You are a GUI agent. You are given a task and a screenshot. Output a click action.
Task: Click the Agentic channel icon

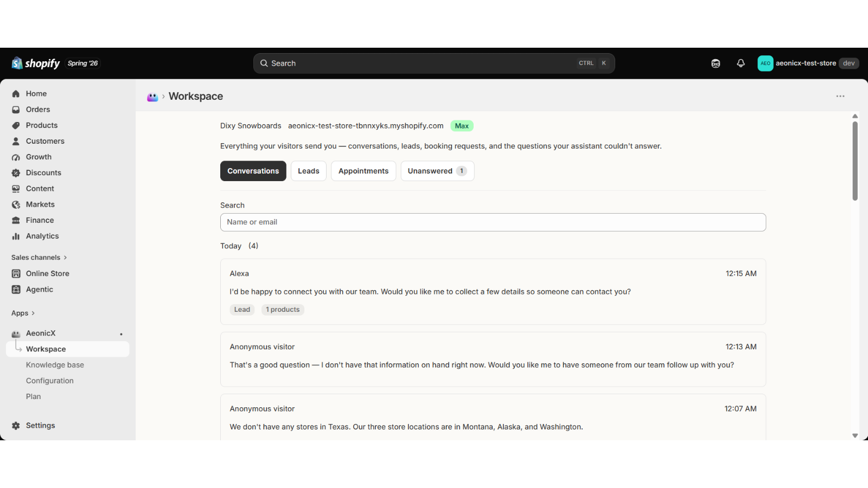point(16,290)
